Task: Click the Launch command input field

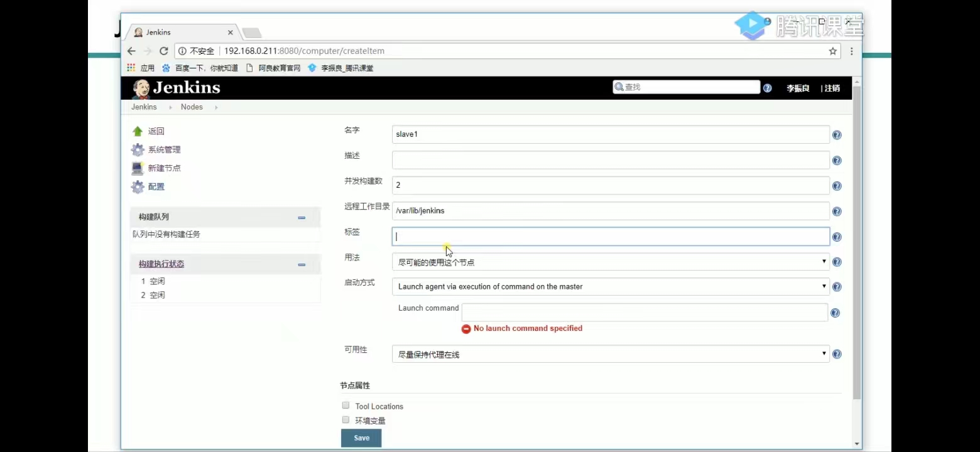Action: pyautogui.click(x=645, y=313)
